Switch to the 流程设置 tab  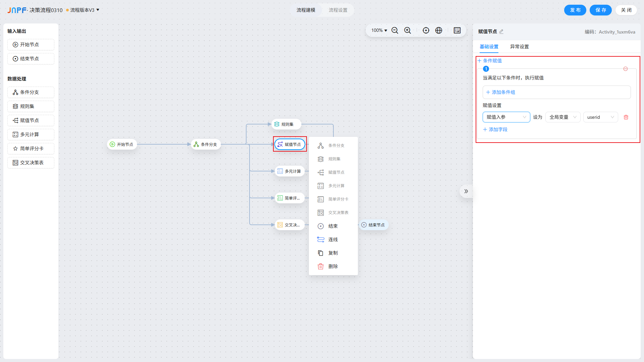point(338,10)
